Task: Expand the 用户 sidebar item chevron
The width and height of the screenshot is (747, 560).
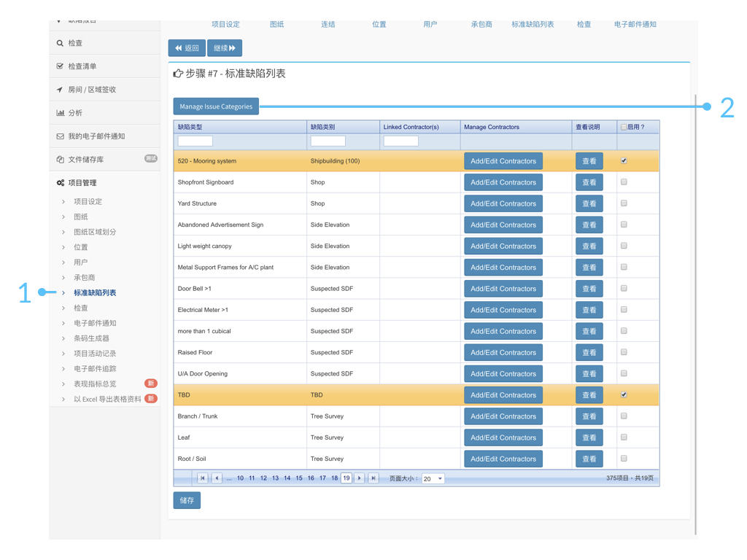Action: click(x=63, y=262)
